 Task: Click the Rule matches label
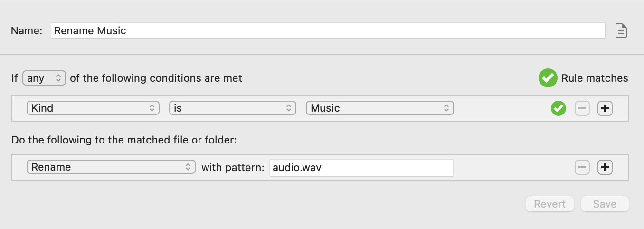[x=595, y=78]
